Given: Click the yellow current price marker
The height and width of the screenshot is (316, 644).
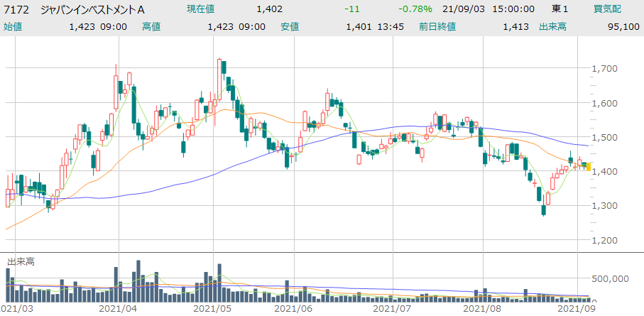Looking at the screenshot, I should 586,167.
